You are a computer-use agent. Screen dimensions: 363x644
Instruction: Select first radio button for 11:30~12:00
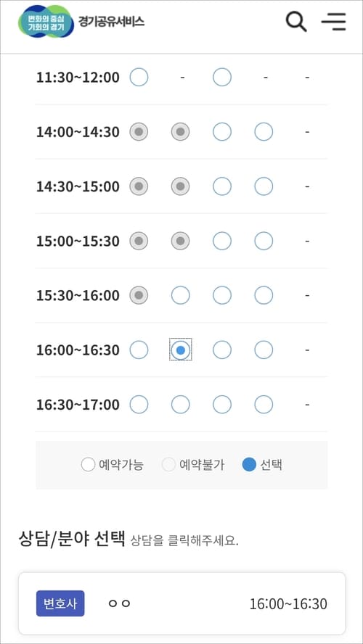pyautogui.click(x=139, y=77)
